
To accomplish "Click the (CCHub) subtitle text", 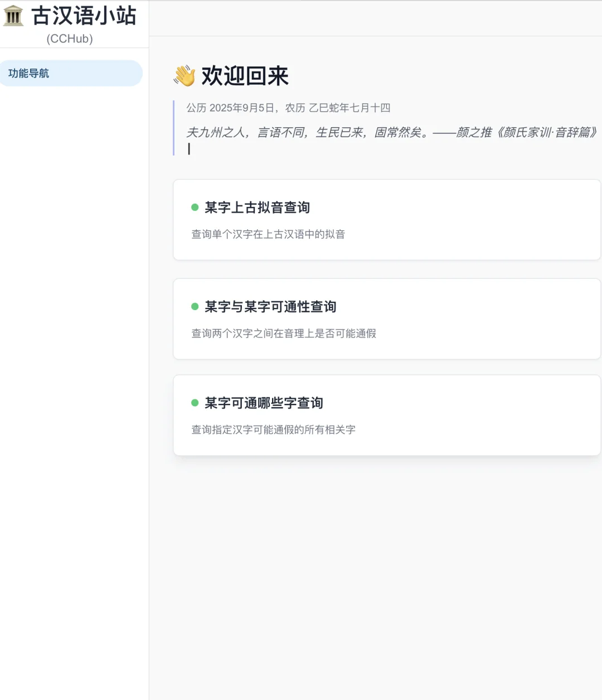I will coord(70,38).
